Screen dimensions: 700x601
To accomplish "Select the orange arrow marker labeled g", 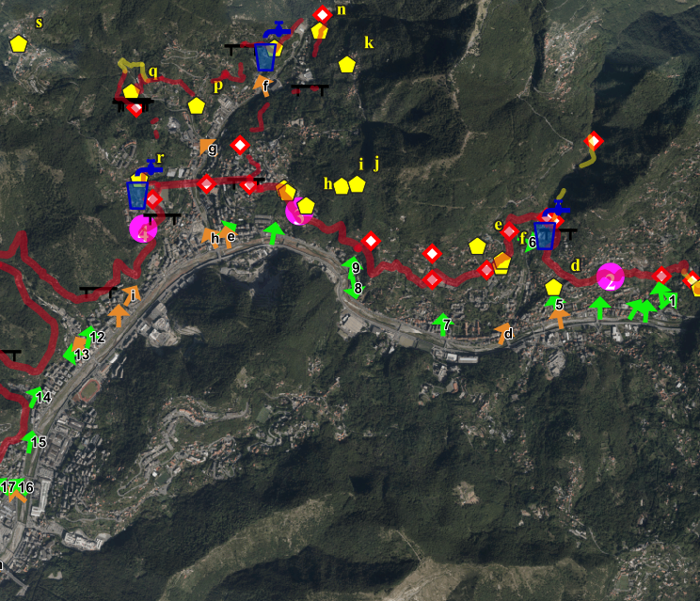I will tap(206, 147).
